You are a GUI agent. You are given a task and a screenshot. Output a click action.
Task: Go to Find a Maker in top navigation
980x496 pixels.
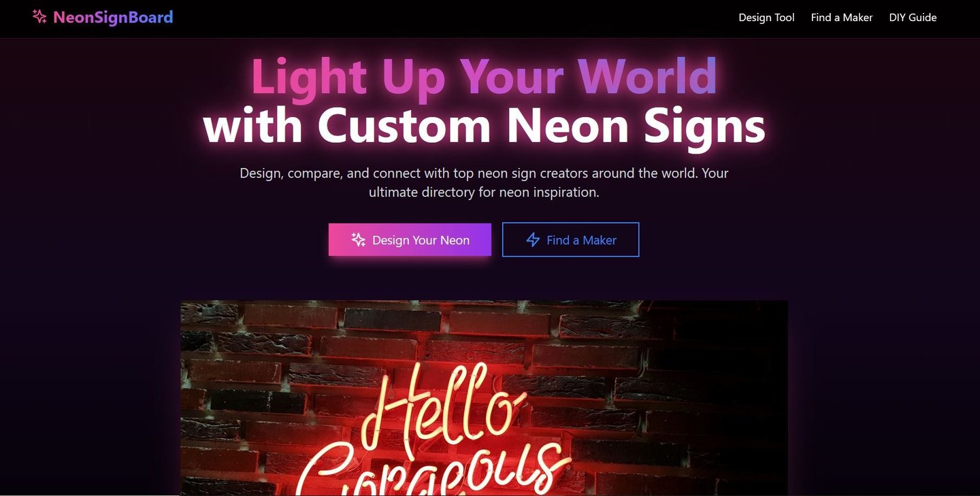click(x=842, y=18)
